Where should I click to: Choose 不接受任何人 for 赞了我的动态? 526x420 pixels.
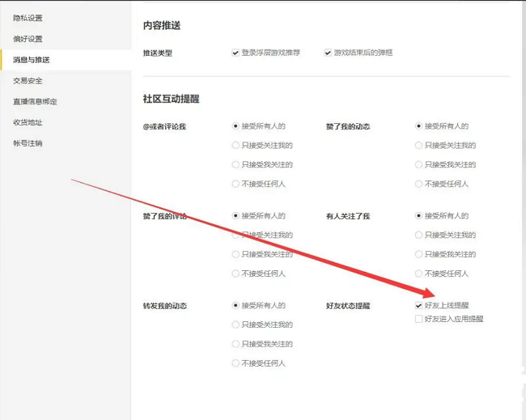(x=418, y=185)
